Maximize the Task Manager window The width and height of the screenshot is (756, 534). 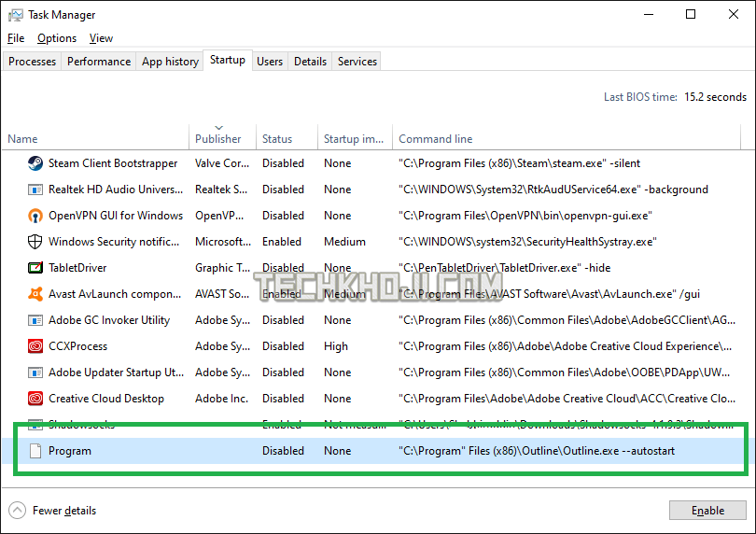coord(691,15)
